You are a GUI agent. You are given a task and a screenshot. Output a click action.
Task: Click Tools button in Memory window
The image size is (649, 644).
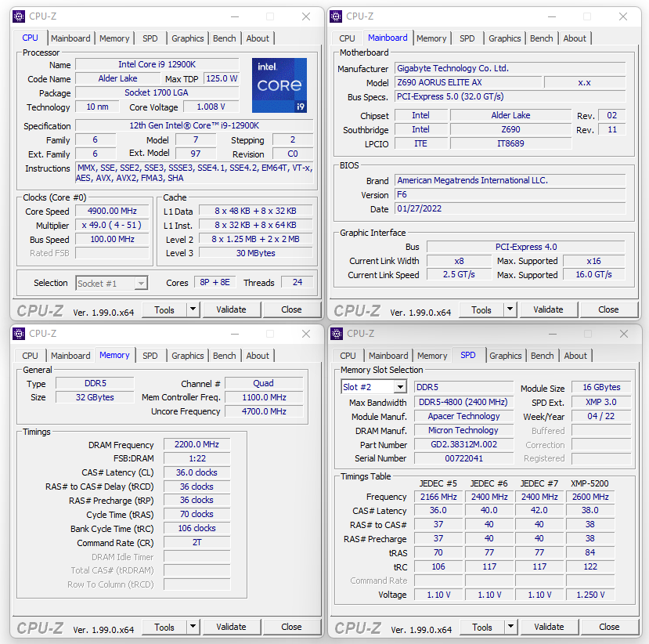[164, 627]
